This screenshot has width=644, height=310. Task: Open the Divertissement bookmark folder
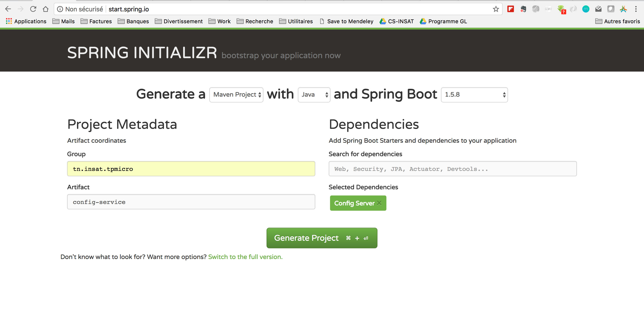(179, 21)
